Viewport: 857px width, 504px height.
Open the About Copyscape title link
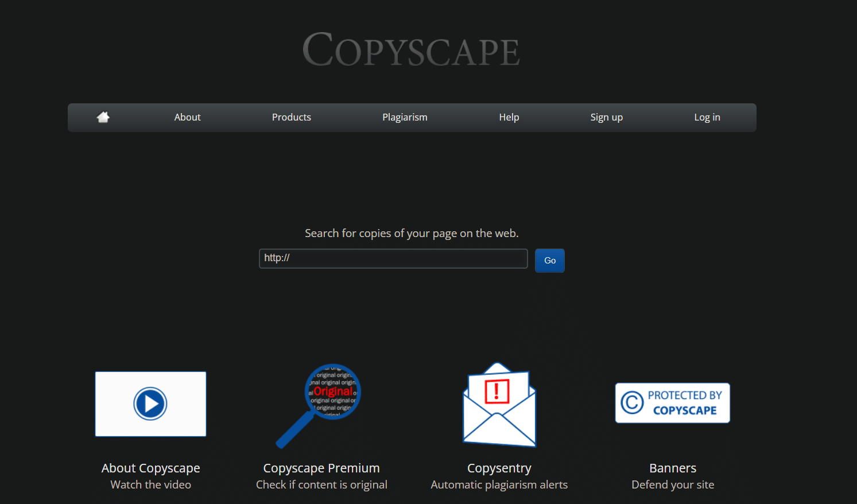[151, 468]
